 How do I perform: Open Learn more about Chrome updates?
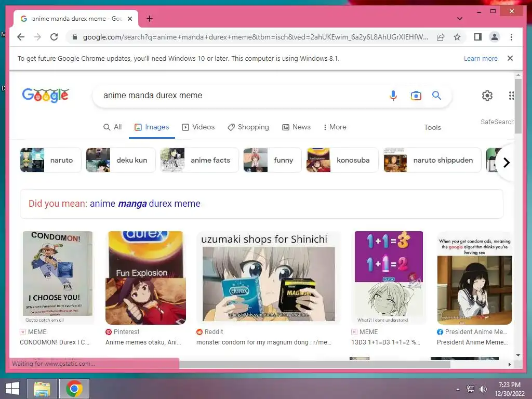481,58
